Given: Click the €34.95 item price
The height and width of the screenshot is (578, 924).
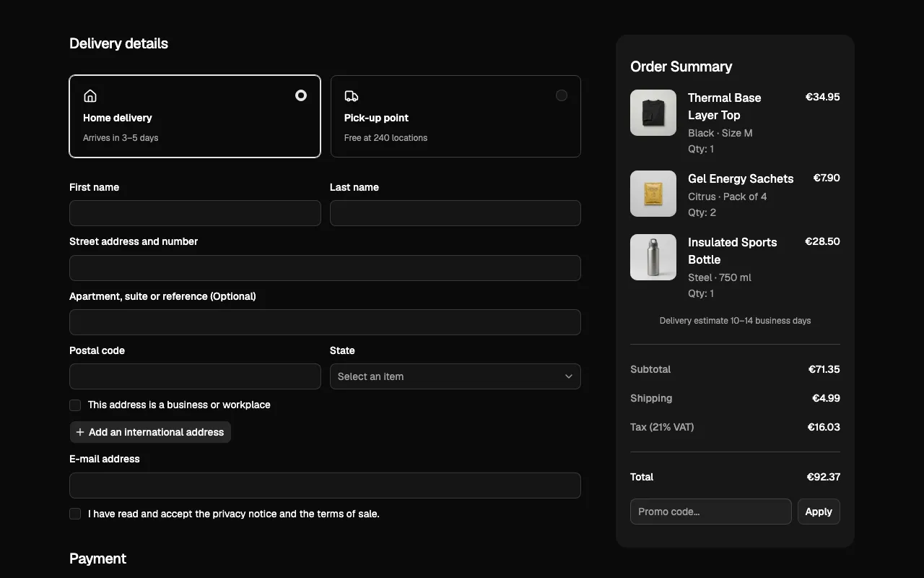Looking at the screenshot, I should click(x=823, y=97).
